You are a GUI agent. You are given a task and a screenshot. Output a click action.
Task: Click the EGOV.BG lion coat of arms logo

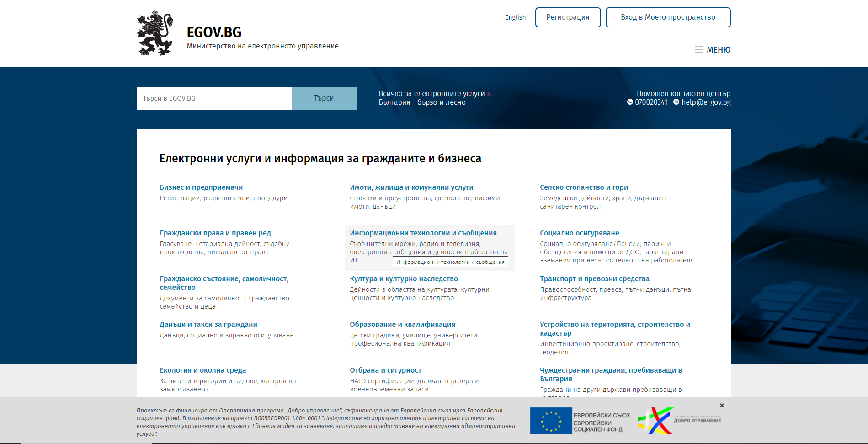155,33
